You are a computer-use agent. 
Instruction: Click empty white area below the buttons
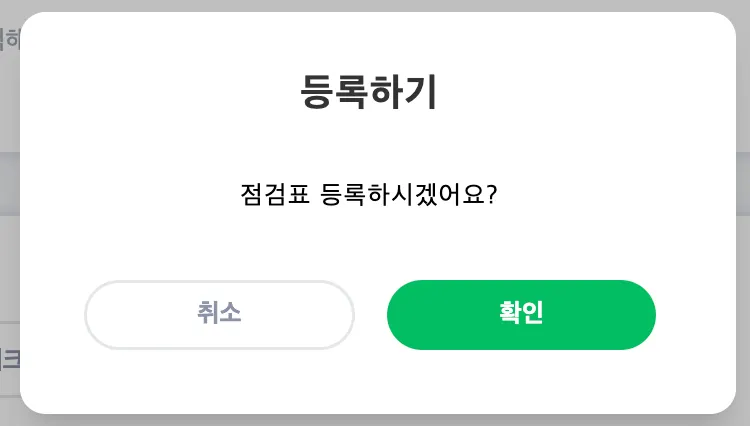(370, 385)
